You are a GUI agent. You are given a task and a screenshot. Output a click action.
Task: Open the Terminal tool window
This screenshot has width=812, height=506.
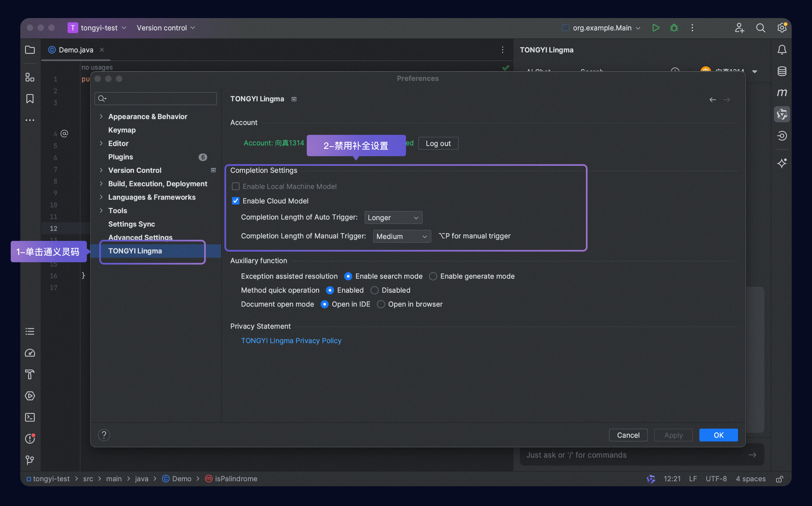click(30, 417)
